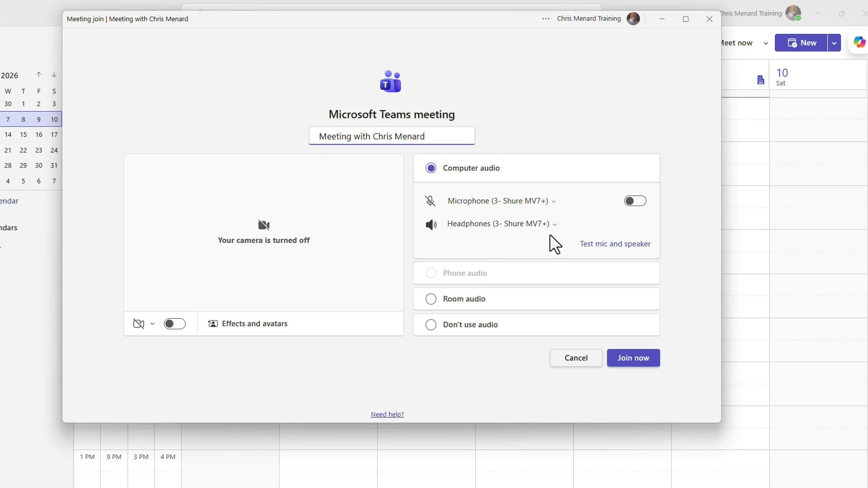
Task: Go to next month with down arrow
Action: pyautogui.click(x=54, y=75)
